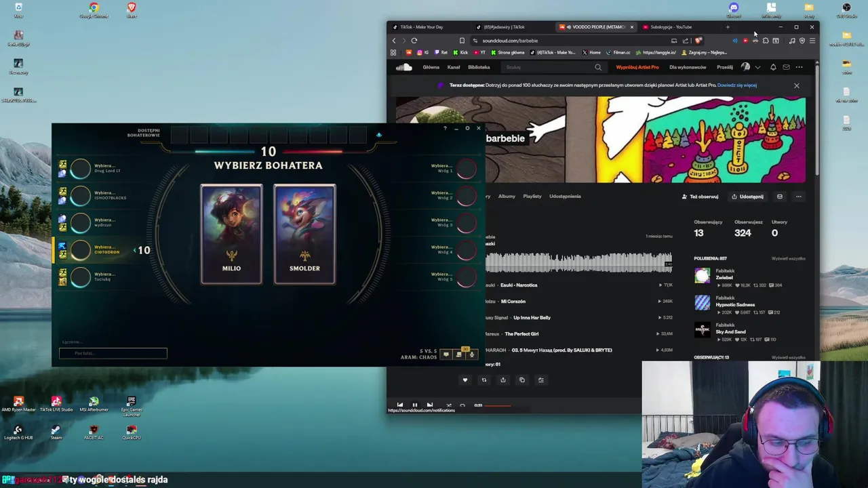Pause the SoundCloud player
Image resolution: width=868 pixels, height=488 pixels.
pyautogui.click(x=415, y=405)
